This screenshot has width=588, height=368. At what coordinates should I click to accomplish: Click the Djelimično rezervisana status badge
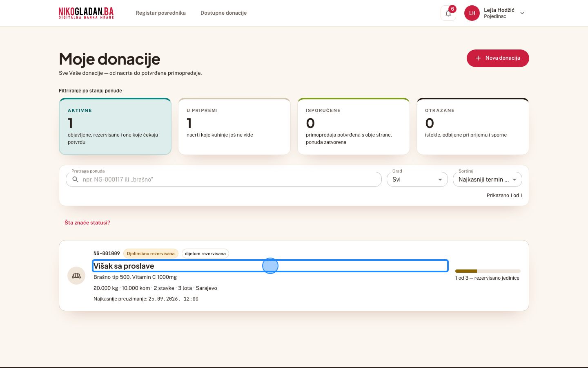click(151, 254)
